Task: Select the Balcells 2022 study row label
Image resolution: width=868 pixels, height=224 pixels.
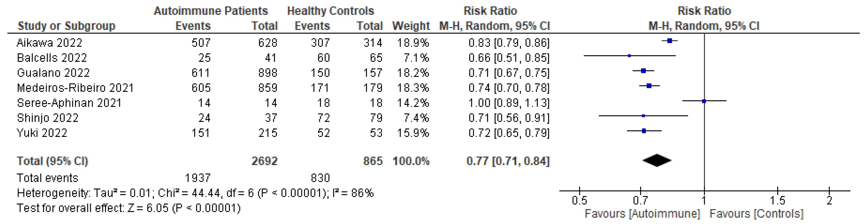Action: click(x=52, y=58)
